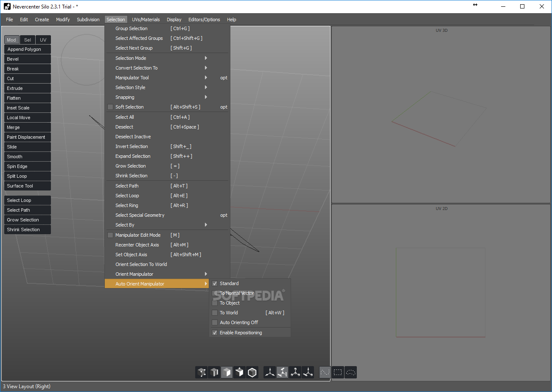Image resolution: width=552 pixels, height=392 pixels.
Task: Activate the move manipulator arrows icon
Action: (x=269, y=372)
